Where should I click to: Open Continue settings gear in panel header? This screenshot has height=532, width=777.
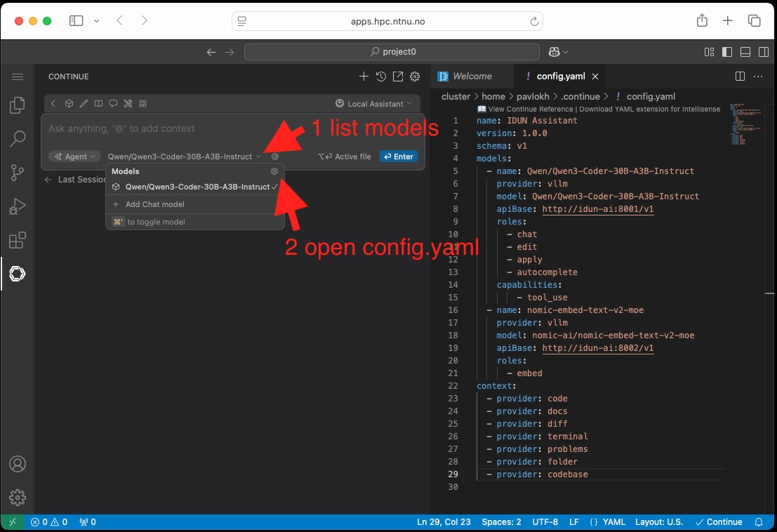point(415,77)
